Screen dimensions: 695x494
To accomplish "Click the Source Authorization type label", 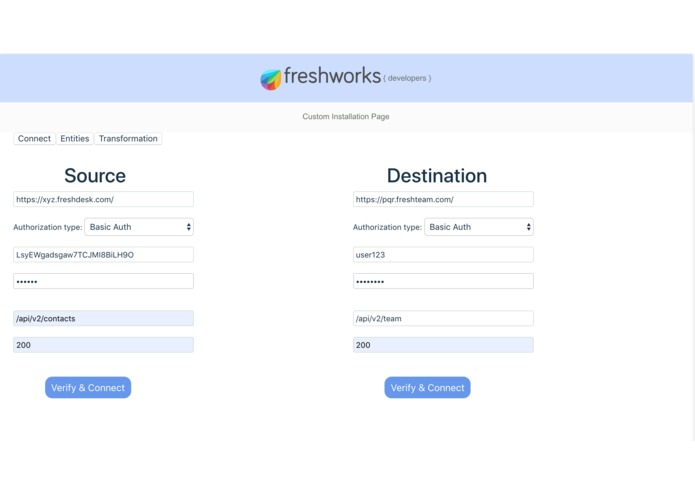I will [x=48, y=227].
